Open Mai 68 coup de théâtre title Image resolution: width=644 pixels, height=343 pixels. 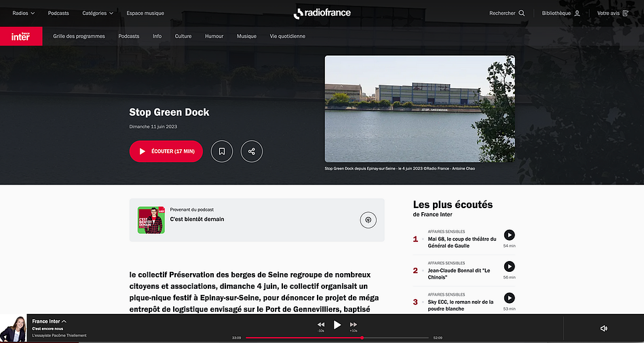[x=462, y=242]
